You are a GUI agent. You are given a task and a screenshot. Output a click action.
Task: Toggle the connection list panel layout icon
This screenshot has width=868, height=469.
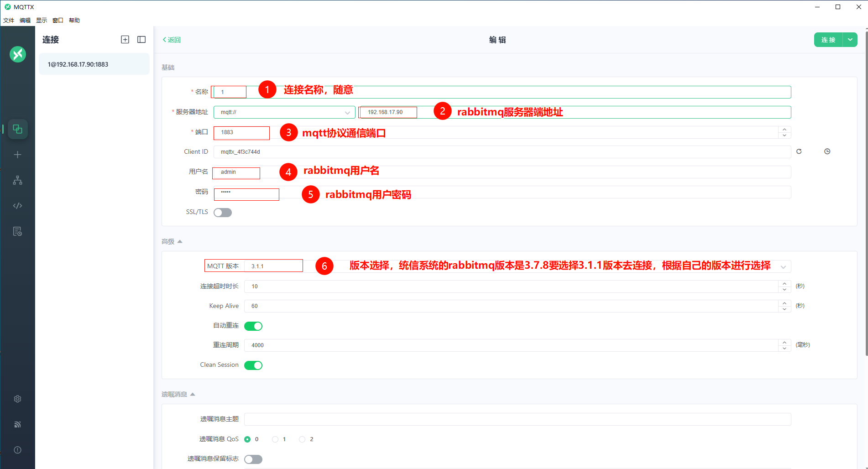(x=141, y=40)
